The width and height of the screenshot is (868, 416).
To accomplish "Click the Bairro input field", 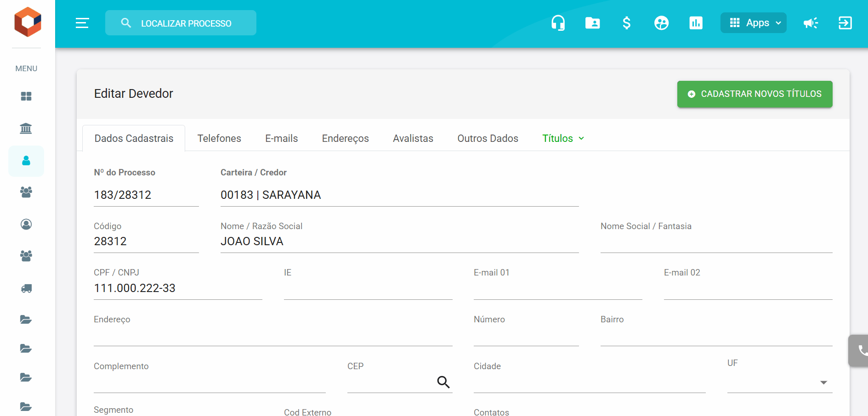I will 716,335.
